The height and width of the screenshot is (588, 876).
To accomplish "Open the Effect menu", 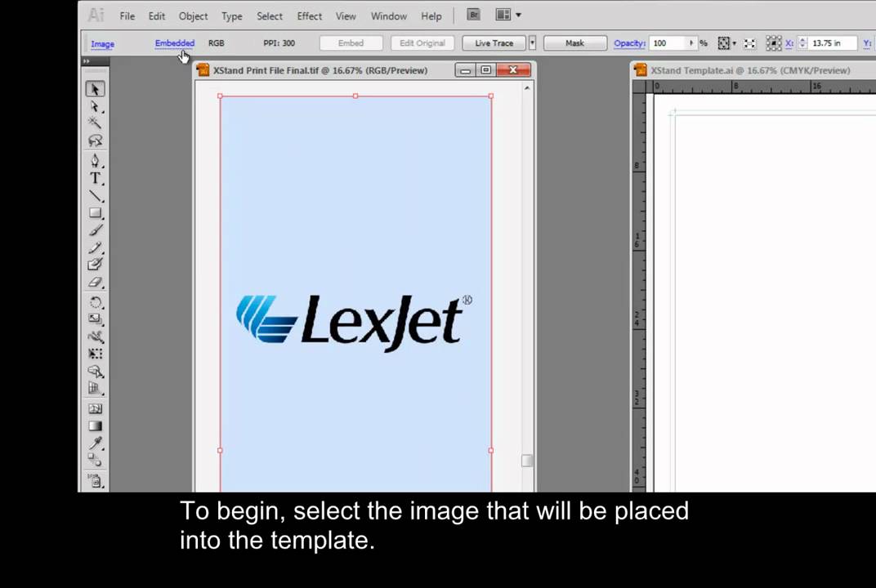I will (x=310, y=16).
